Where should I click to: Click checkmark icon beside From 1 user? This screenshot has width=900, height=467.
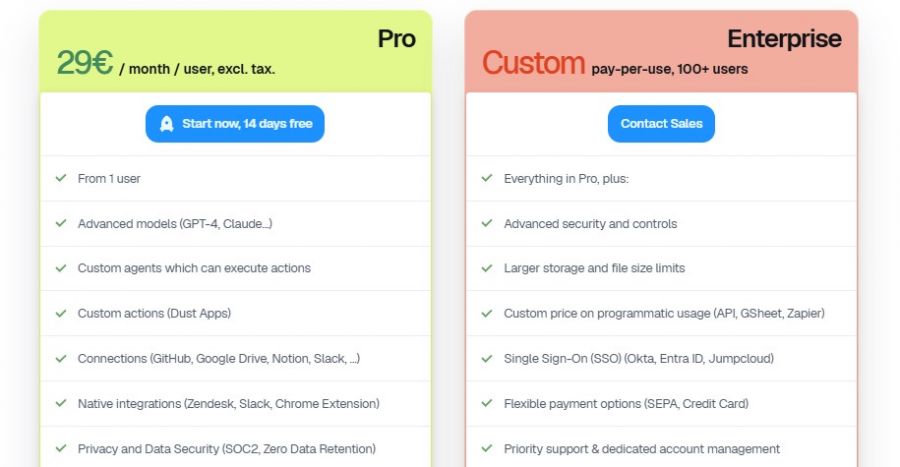(x=61, y=178)
